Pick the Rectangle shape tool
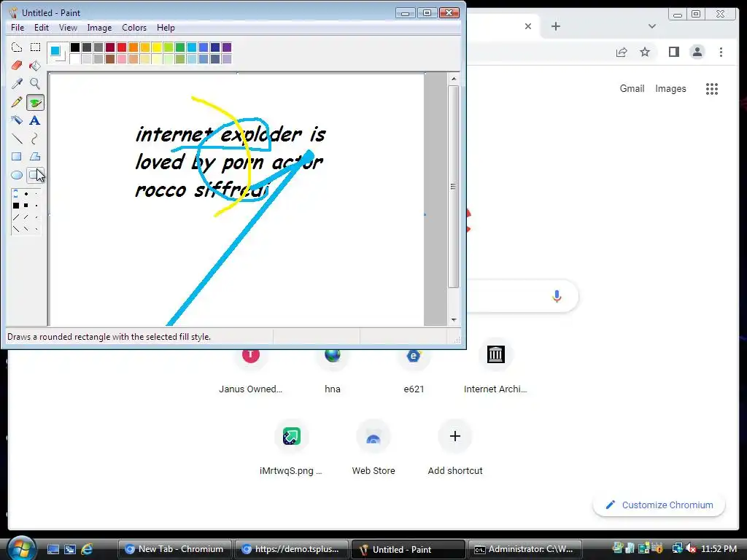 [17, 157]
